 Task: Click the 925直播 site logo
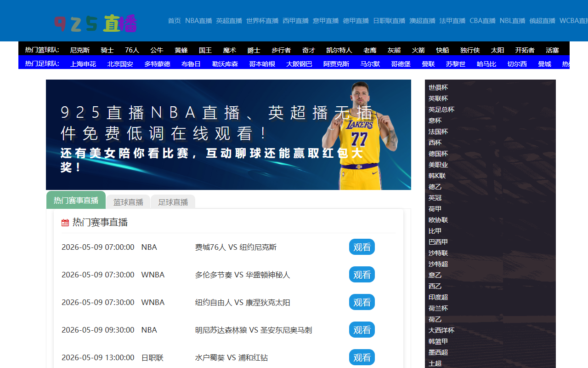click(96, 23)
